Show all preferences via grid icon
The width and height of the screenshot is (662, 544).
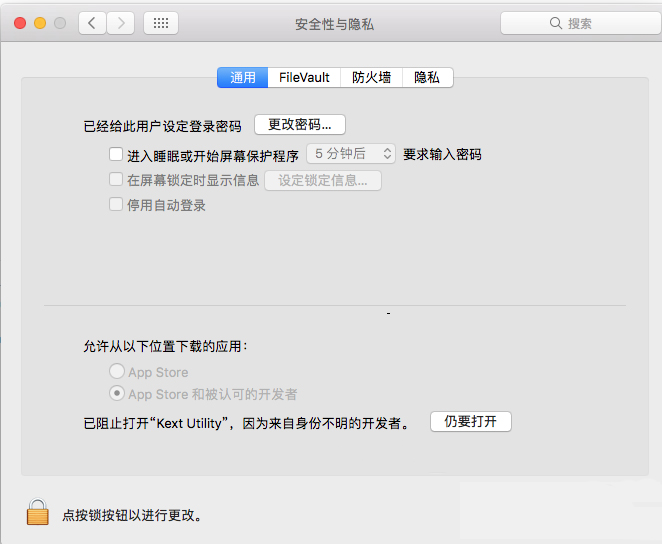[x=161, y=23]
